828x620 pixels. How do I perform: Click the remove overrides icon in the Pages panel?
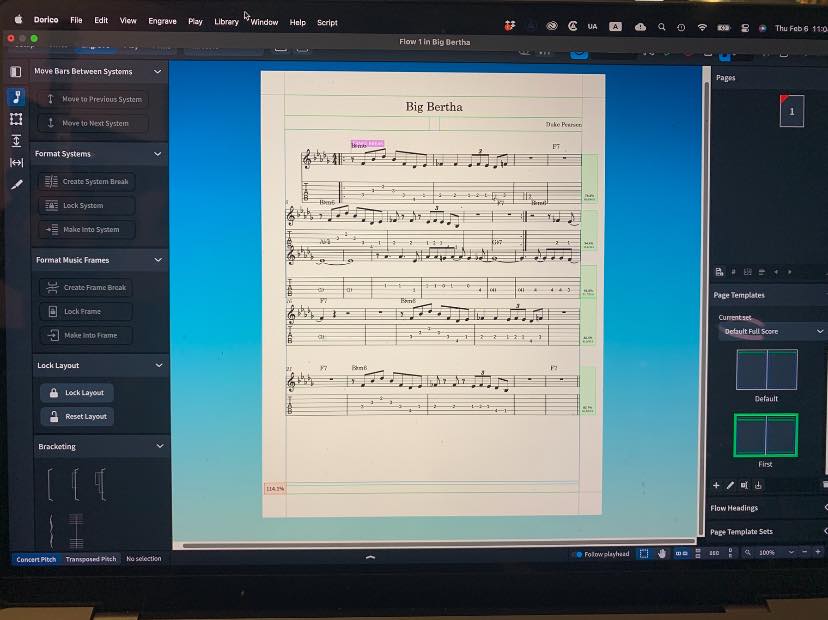point(761,272)
